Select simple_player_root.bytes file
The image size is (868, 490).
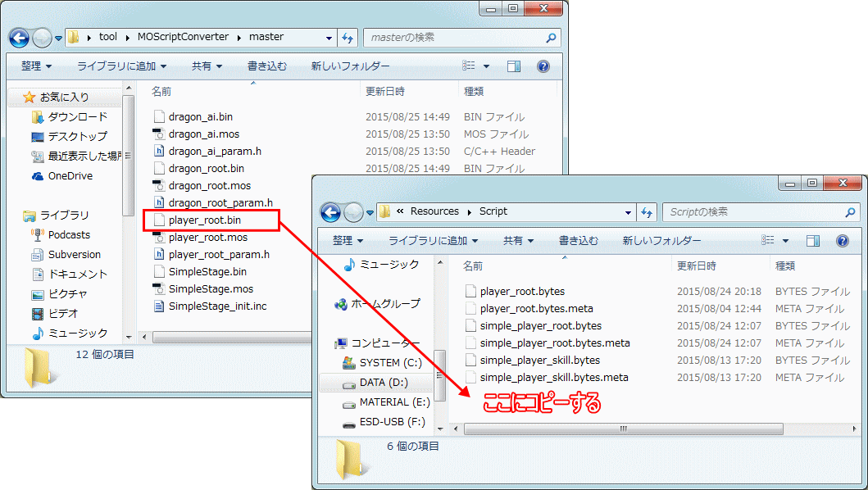click(x=534, y=325)
